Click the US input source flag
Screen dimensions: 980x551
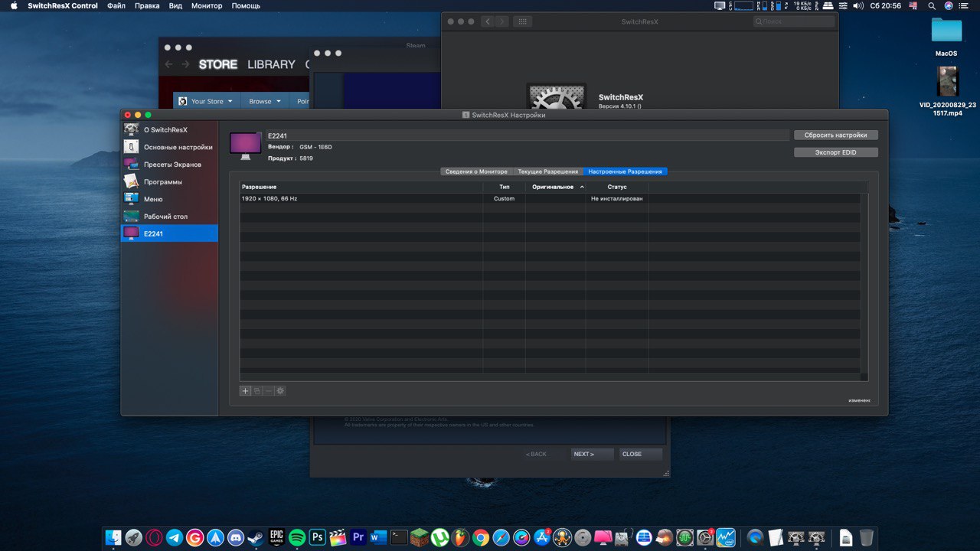[913, 5]
